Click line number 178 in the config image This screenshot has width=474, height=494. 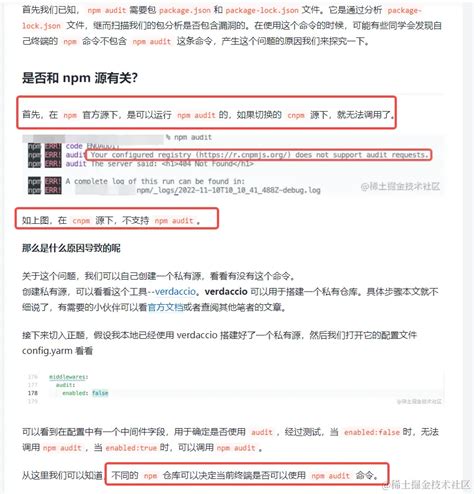pyautogui.click(x=33, y=393)
